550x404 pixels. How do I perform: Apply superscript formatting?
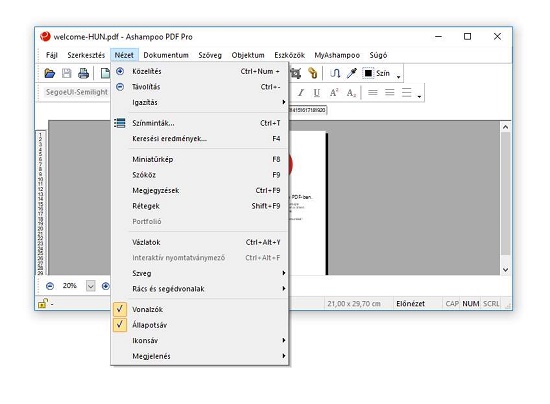click(334, 93)
